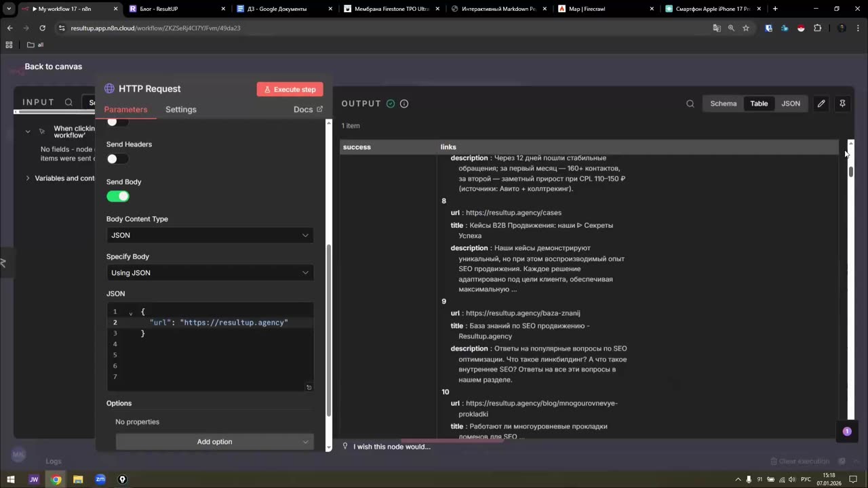Screen dimensions: 868x488
Task: Open the 'all' bookmarks folder
Action: click(35, 45)
